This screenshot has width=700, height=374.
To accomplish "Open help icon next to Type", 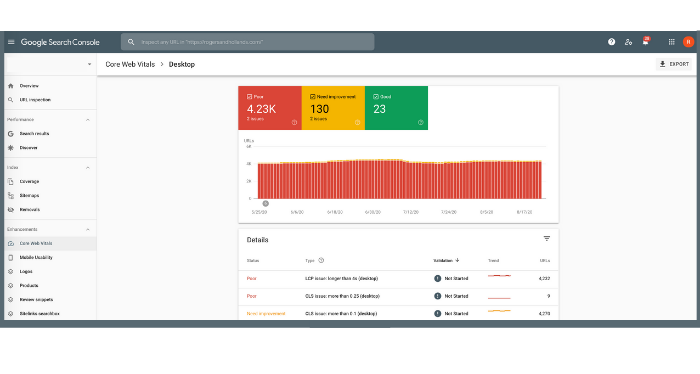I will (x=321, y=260).
